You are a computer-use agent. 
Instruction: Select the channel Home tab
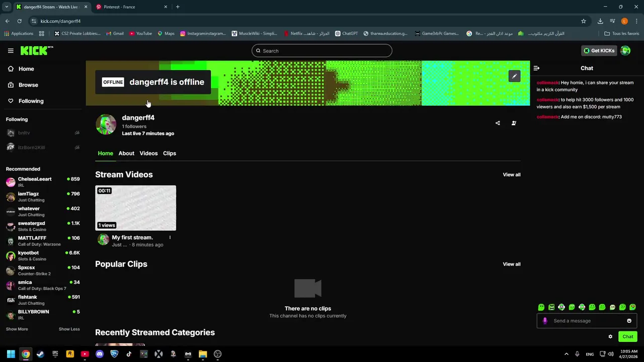pyautogui.click(x=105, y=153)
